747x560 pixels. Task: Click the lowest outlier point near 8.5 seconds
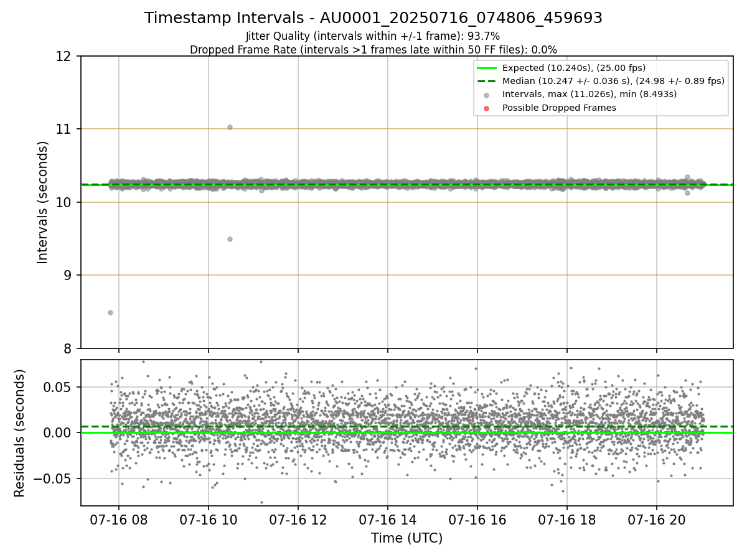coord(110,312)
